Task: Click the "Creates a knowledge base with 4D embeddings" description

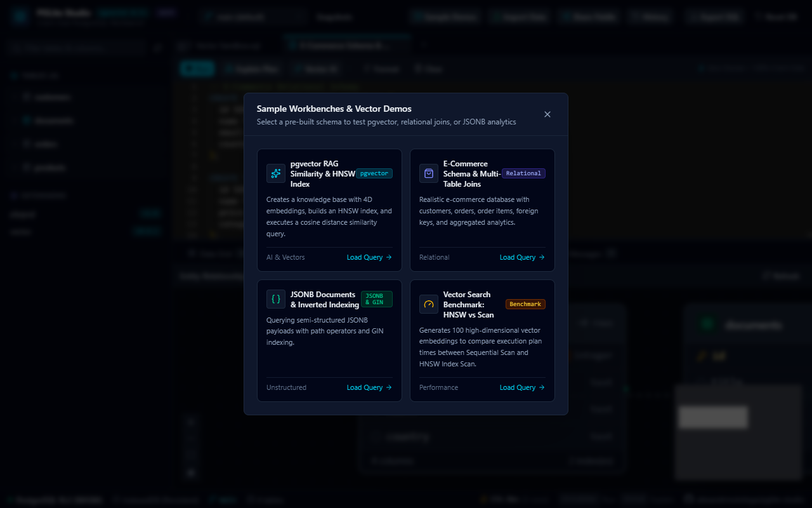Action: tap(329, 217)
